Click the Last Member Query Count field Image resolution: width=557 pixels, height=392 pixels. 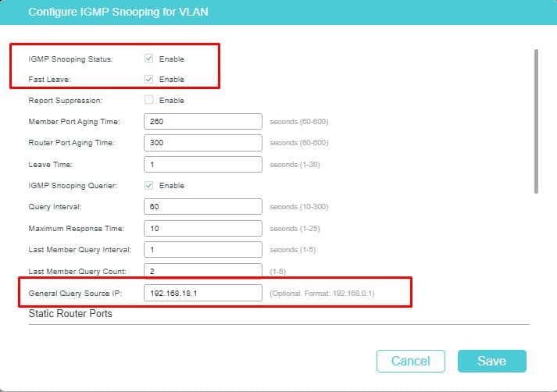[x=203, y=270]
